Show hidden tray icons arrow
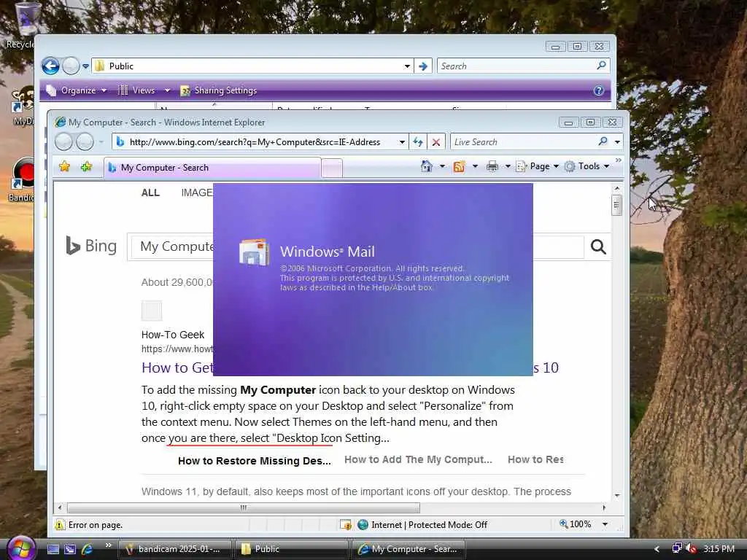The image size is (747, 560). click(657, 549)
